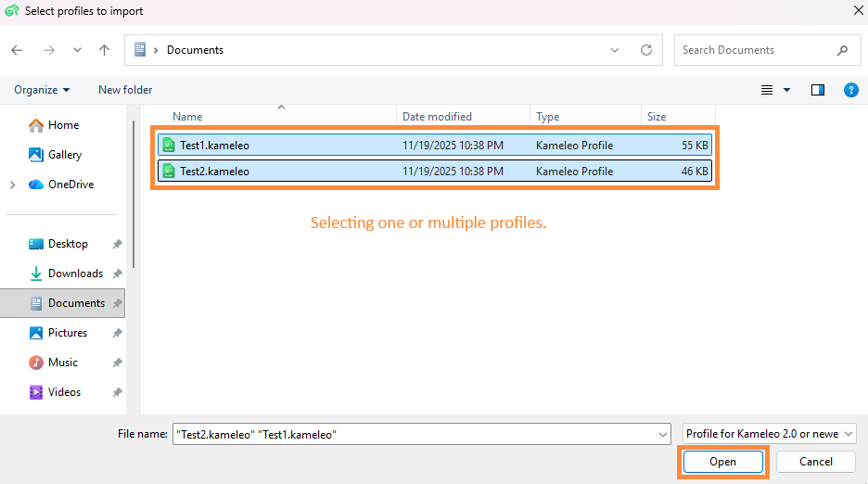Click the pin icon next to Downloads
868x484 pixels.
point(117,274)
